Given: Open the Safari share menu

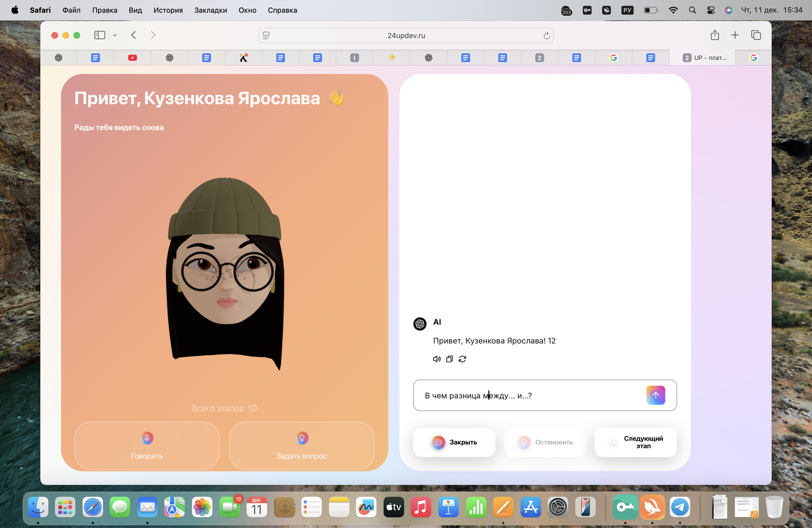Looking at the screenshot, I should click(x=715, y=35).
